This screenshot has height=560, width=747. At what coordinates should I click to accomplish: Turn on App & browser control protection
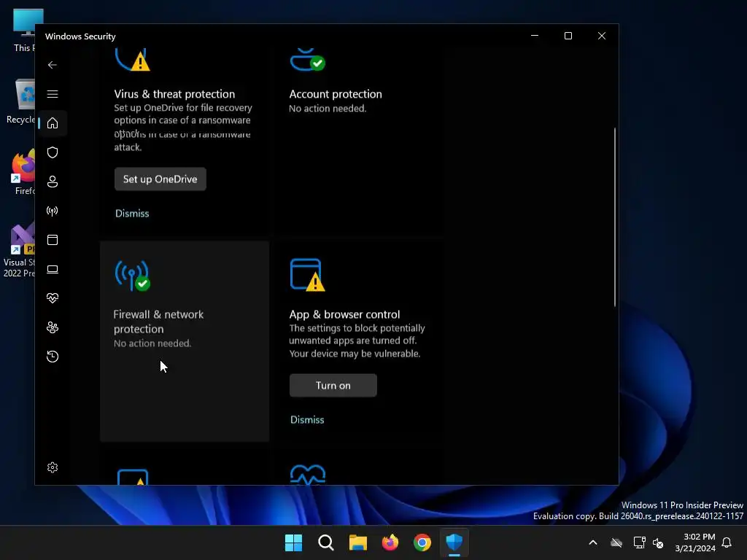click(x=333, y=385)
